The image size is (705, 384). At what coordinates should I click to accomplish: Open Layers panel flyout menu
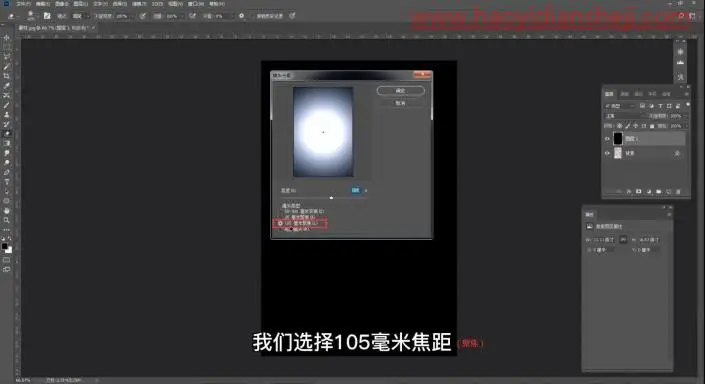(x=687, y=94)
